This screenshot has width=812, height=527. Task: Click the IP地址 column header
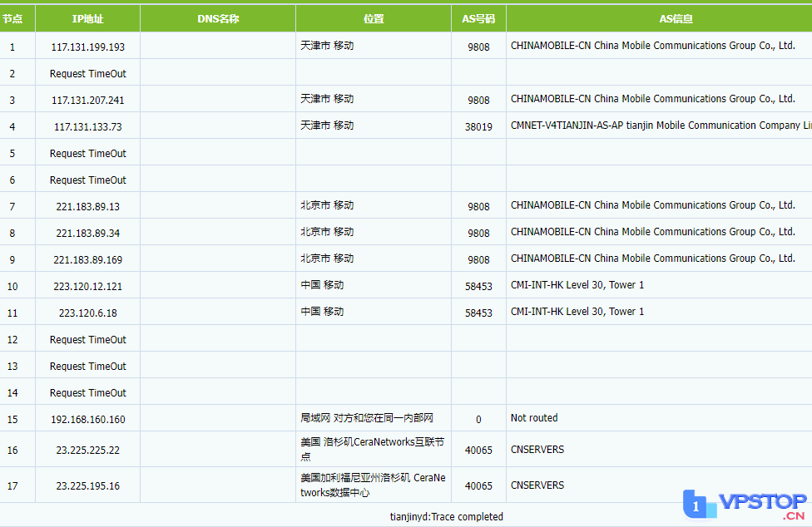click(x=87, y=19)
